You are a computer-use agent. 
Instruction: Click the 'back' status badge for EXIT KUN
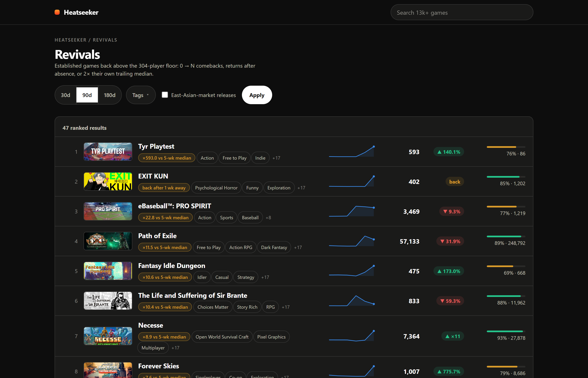pyautogui.click(x=454, y=182)
